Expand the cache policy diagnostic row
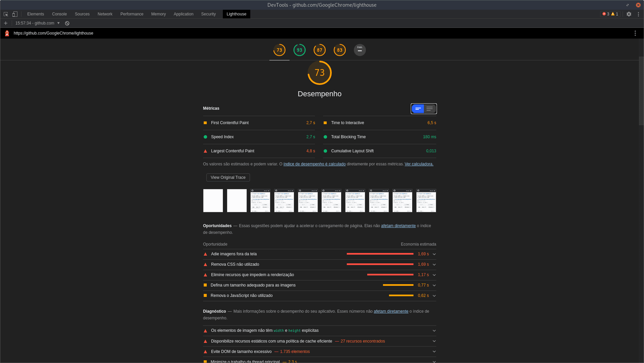This screenshot has height=363, width=644. pyautogui.click(x=320, y=341)
